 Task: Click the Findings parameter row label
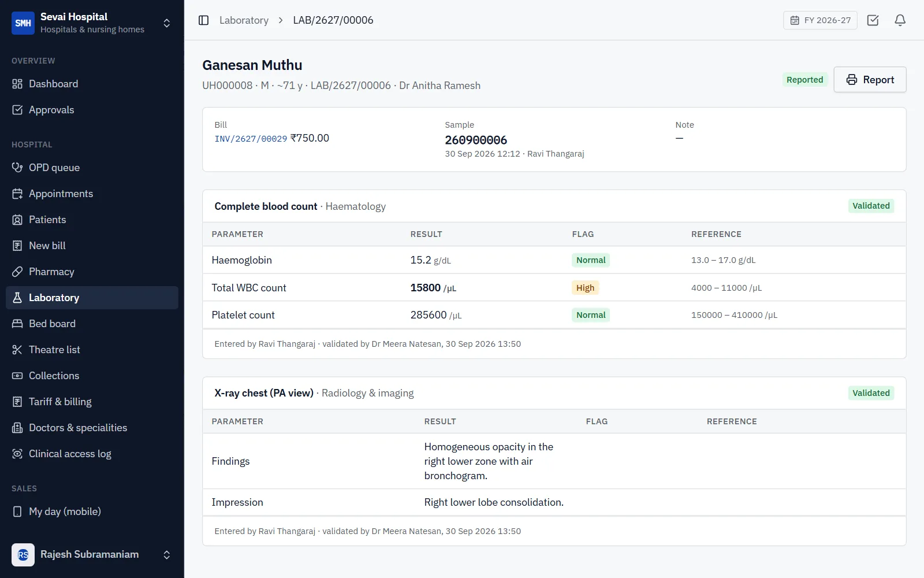point(230,461)
